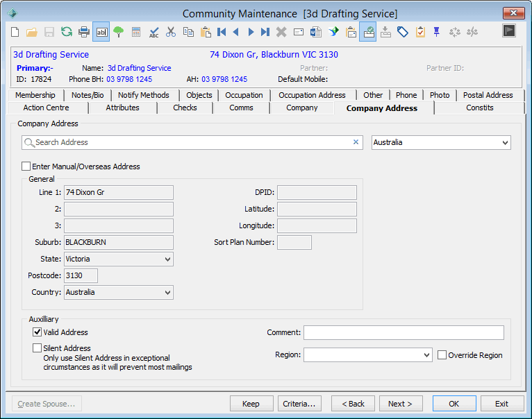The width and height of the screenshot is (532, 419).
Task: Click the Copy pages icon
Action: (188, 32)
